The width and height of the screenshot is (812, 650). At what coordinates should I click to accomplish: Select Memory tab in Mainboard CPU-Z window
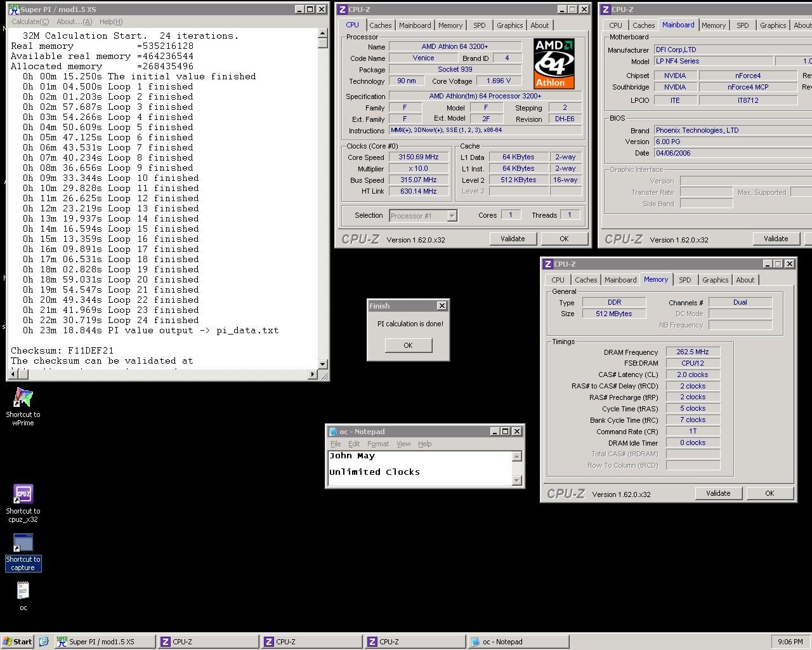coord(714,25)
